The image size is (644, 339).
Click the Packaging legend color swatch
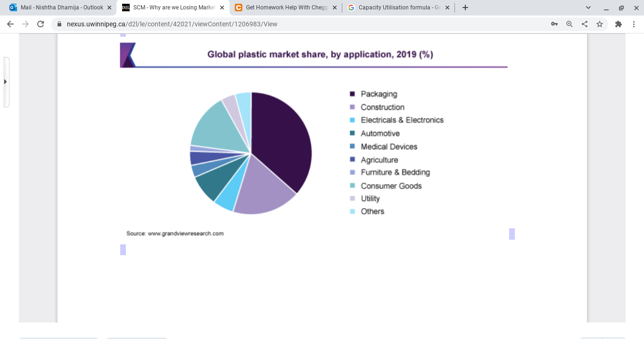352,94
